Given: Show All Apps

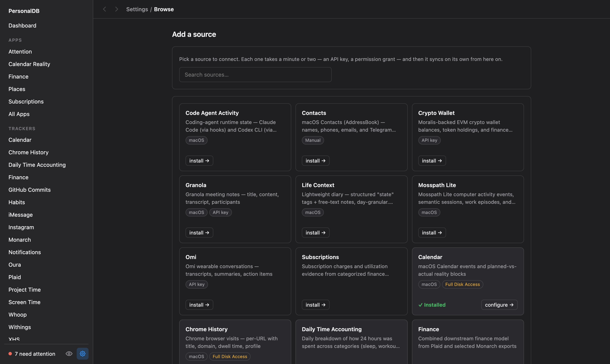Looking at the screenshot, I should (x=19, y=114).
